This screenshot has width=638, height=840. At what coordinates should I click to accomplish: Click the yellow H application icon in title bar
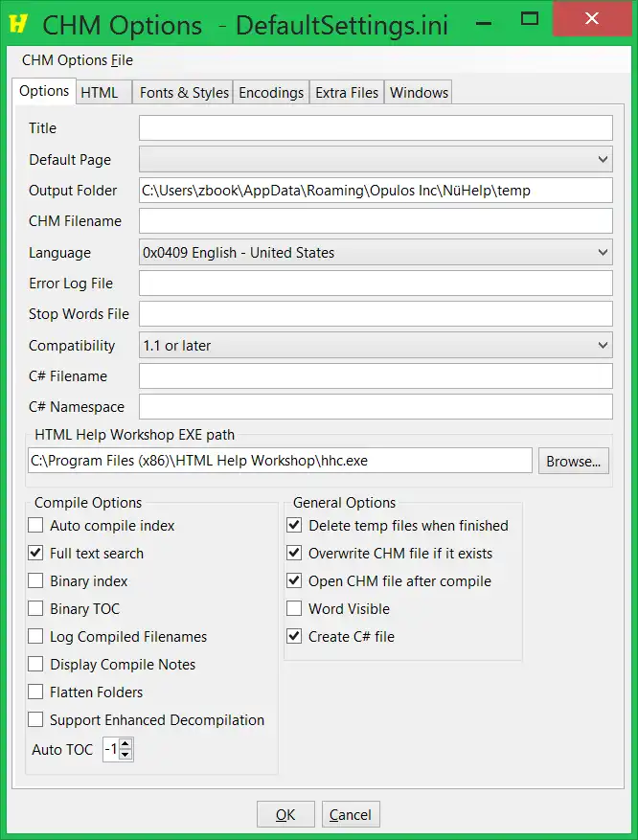[x=18, y=24]
